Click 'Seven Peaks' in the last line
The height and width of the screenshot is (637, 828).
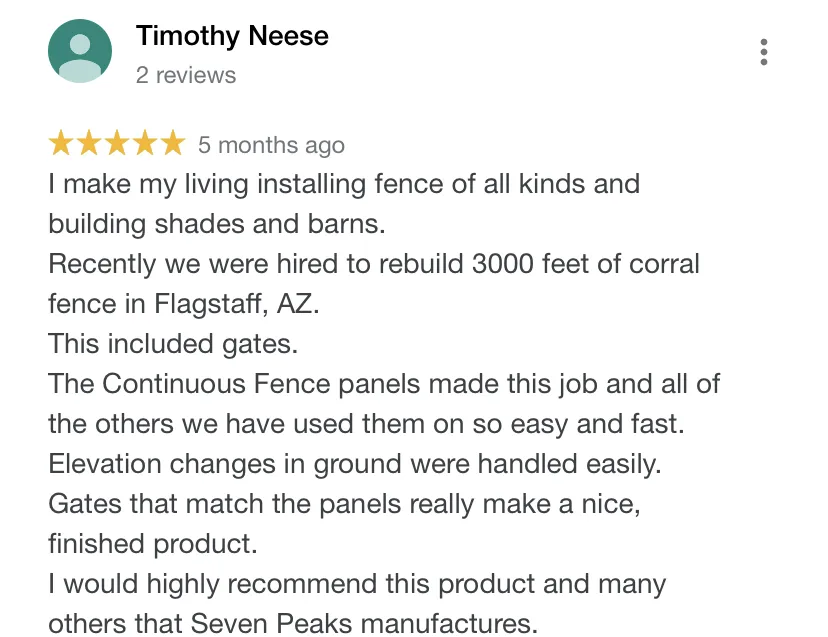(271, 624)
